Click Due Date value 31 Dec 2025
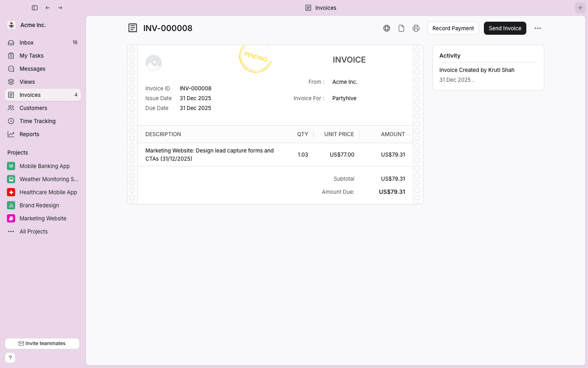The width and height of the screenshot is (588, 368). tap(196, 108)
